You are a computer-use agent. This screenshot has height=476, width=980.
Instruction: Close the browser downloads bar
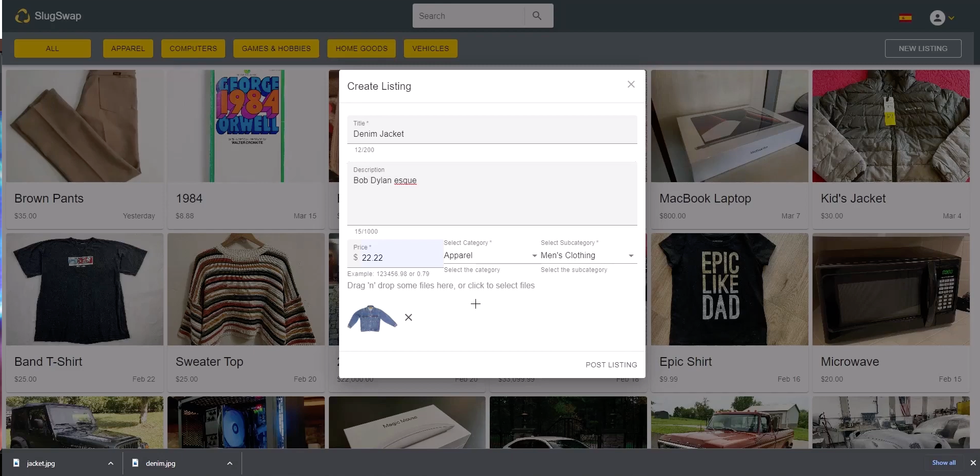coord(973,463)
